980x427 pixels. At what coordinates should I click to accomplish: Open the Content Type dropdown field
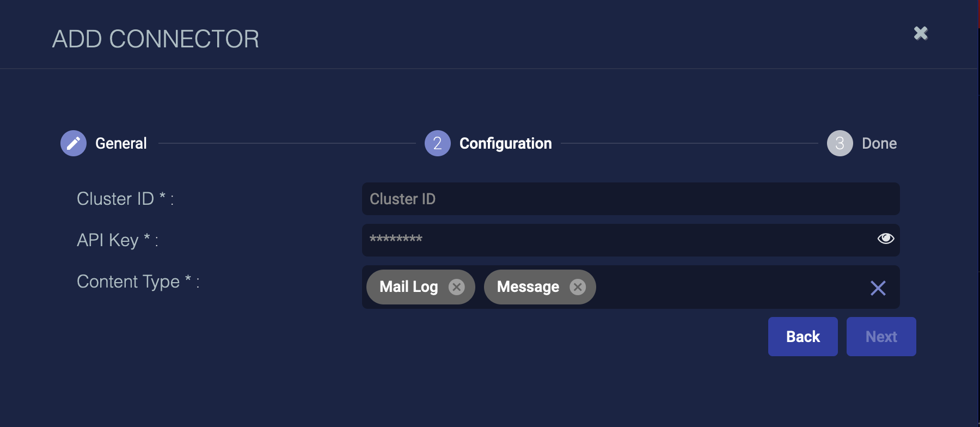click(x=730, y=287)
